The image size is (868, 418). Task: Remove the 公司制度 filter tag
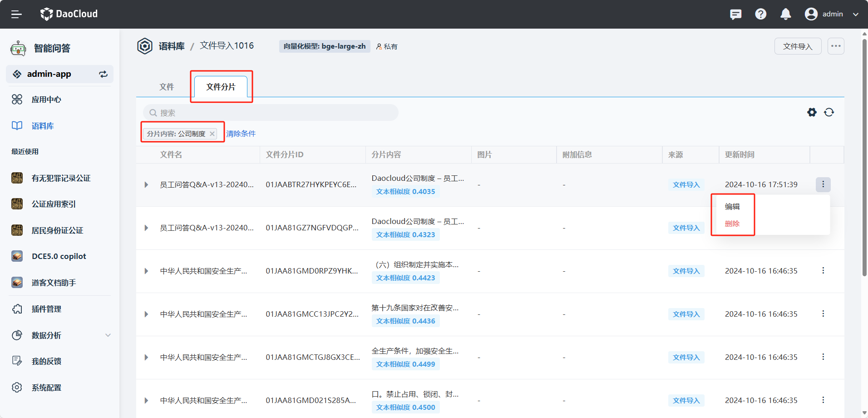point(212,134)
